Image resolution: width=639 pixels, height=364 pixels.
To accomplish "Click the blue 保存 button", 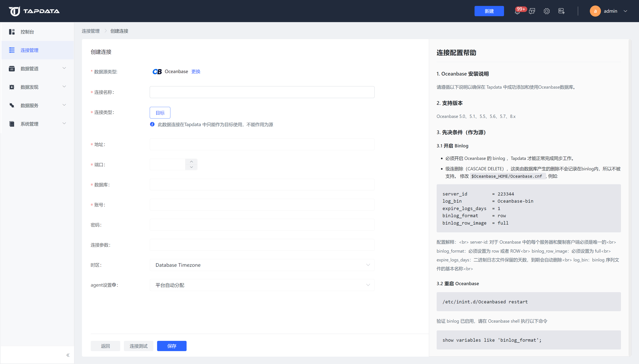I will coord(172,346).
